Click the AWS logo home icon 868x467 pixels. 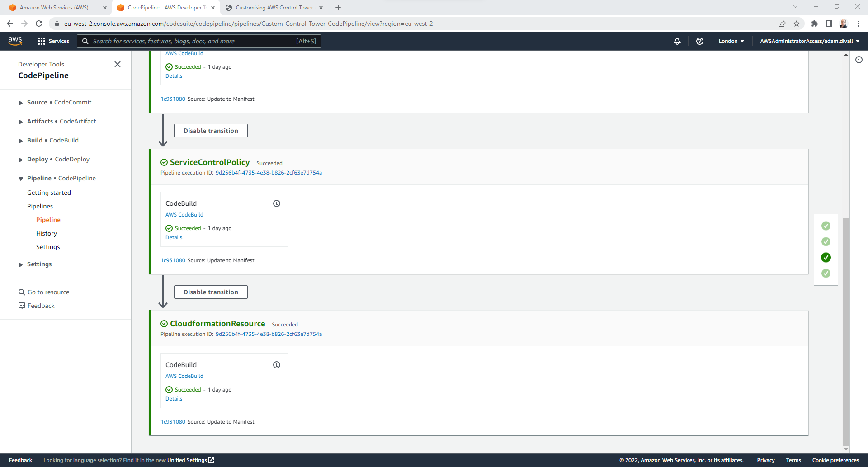[15, 41]
